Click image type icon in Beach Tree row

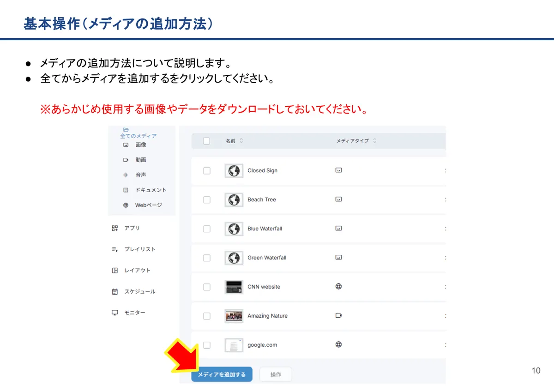[x=338, y=199]
